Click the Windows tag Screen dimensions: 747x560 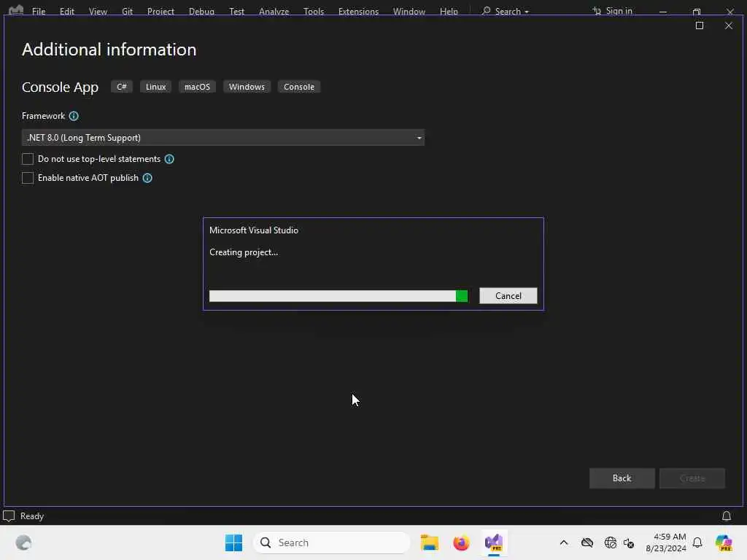point(247,87)
